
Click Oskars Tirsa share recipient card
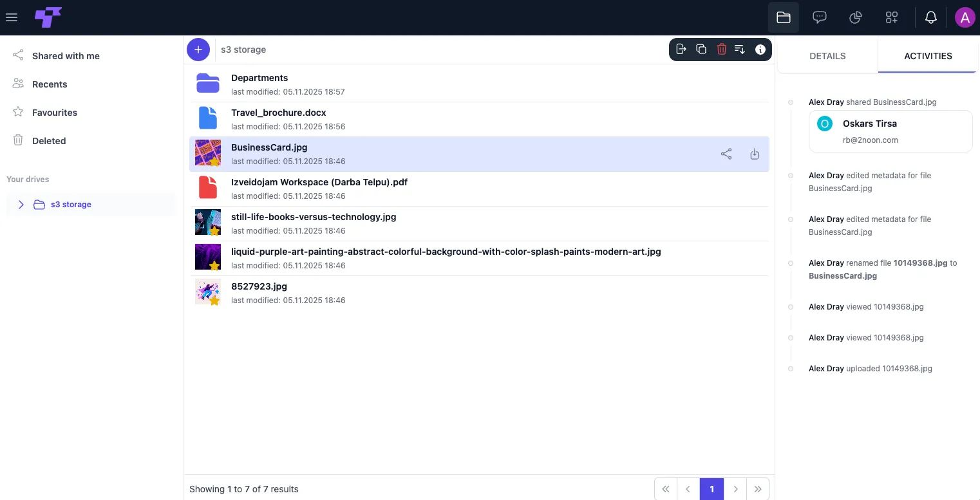pos(890,131)
